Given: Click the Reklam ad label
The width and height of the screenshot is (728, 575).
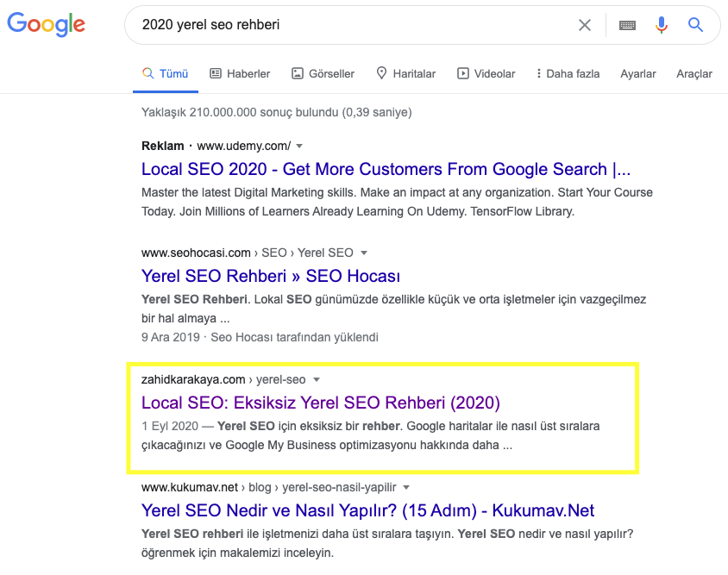Looking at the screenshot, I should coord(162,146).
